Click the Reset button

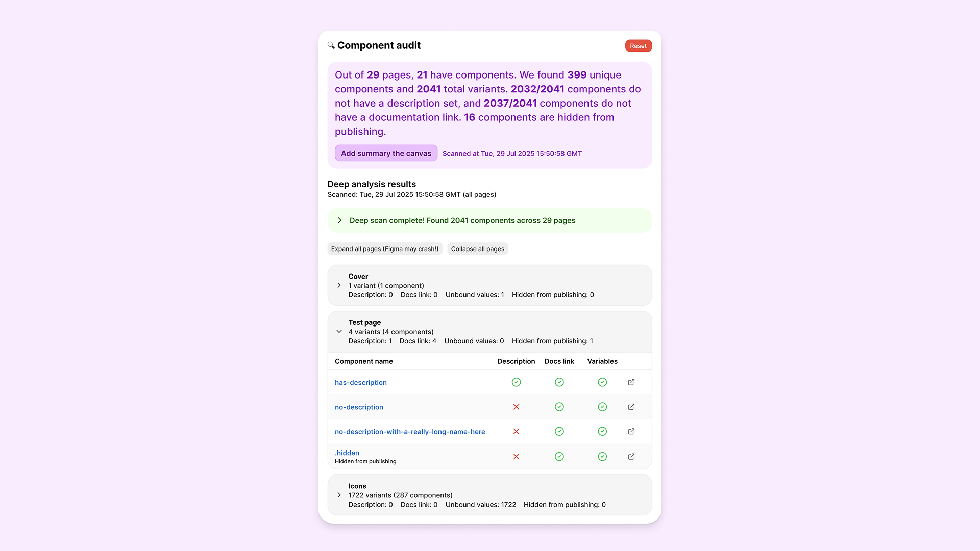639,46
